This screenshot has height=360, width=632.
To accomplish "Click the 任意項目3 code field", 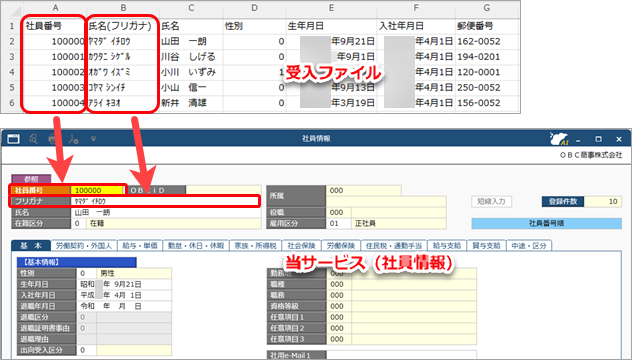I will pos(339,339).
